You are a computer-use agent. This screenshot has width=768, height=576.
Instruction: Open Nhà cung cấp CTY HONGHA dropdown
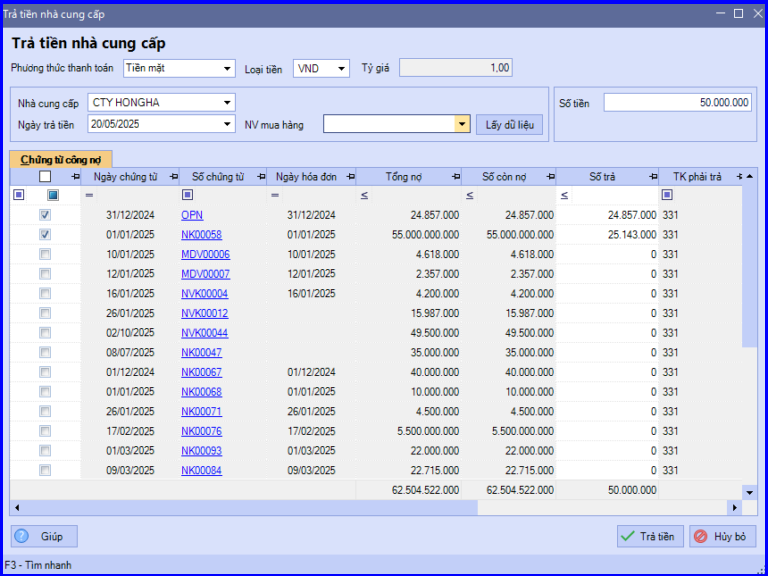click(227, 102)
